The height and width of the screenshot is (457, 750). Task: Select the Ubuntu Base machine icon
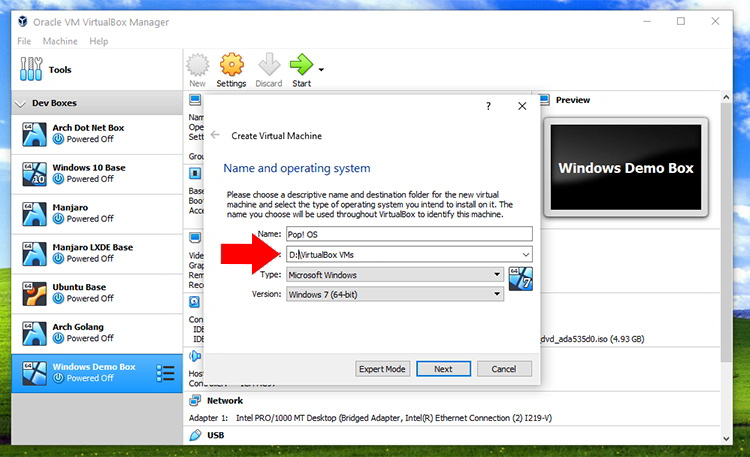(34, 293)
